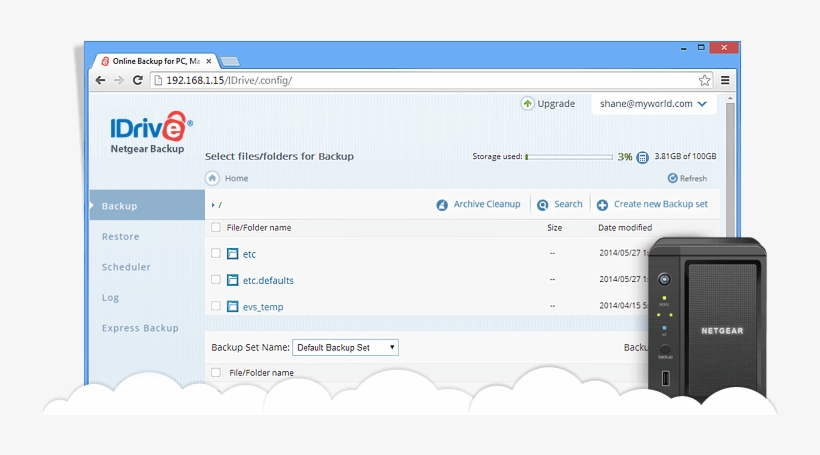Select the Online Backup for PC tab
This screenshot has height=455, width=820.
155,61
